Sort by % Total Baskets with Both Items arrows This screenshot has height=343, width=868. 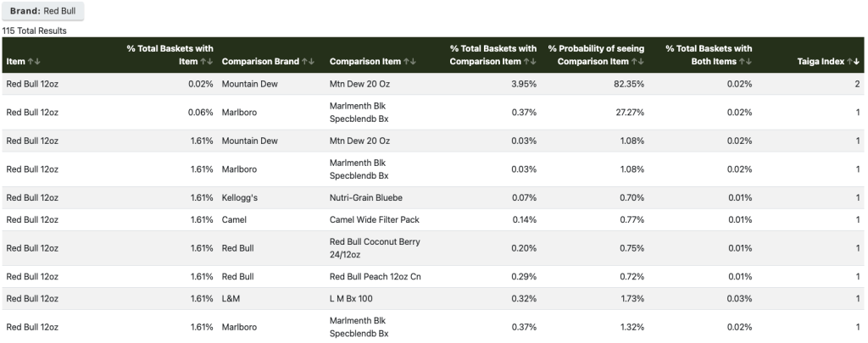[x=745, y=62]
